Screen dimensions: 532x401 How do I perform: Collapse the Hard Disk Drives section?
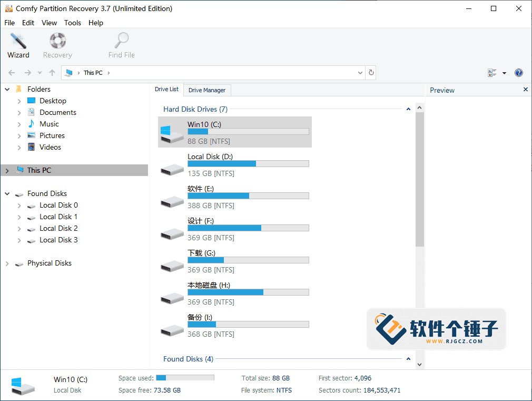click(x=408, y=108)
